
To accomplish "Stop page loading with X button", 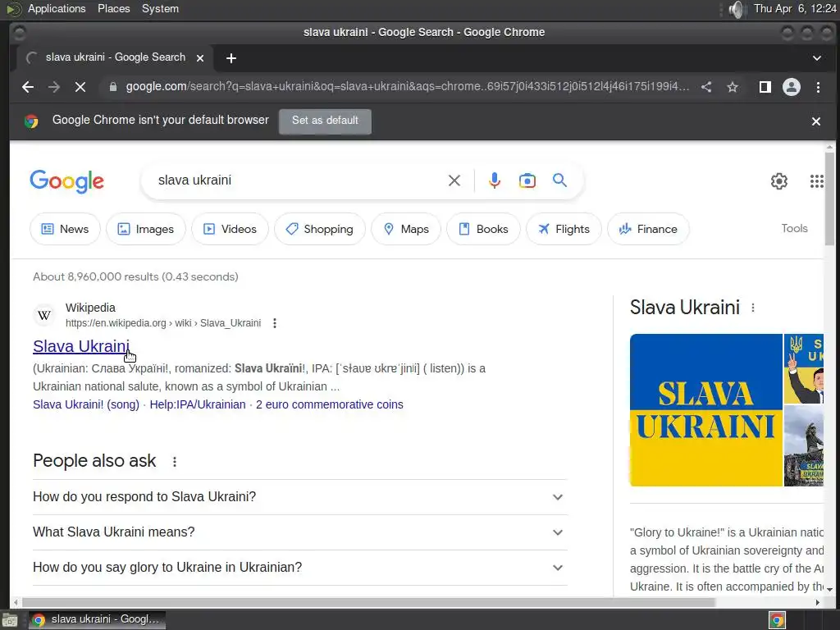I will point(80,87).
